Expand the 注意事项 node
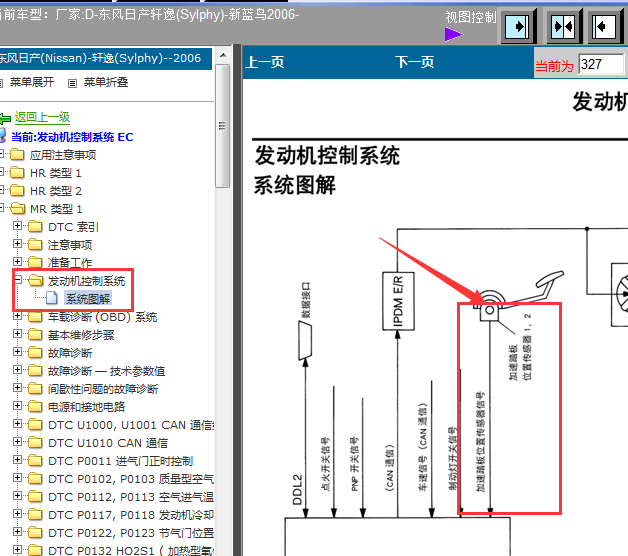 pyautogui.click(x=17, y=244)
